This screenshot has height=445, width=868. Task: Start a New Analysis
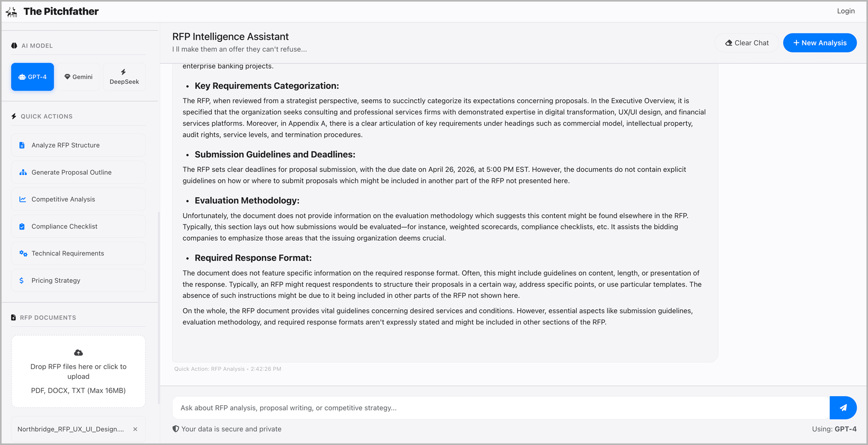820,43
